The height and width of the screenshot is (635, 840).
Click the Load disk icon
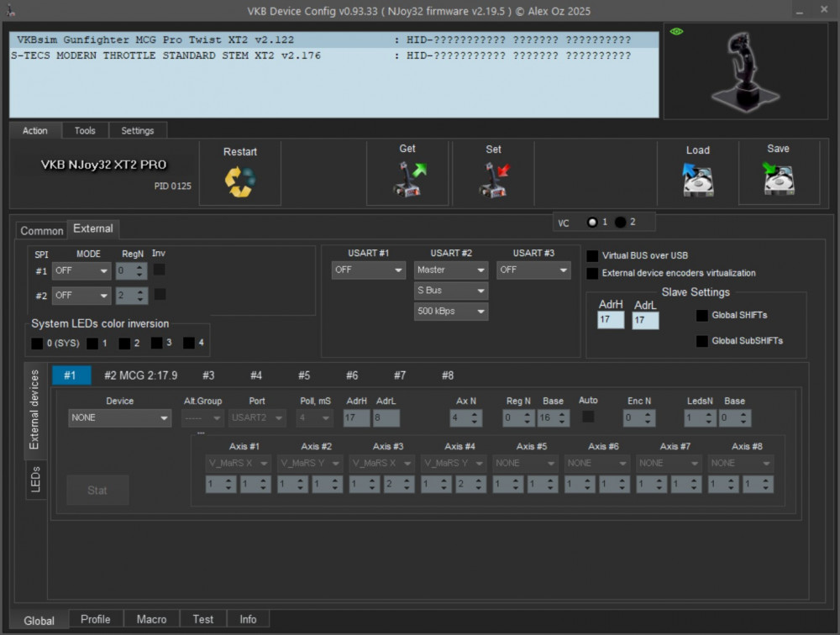tap(697, 180)
